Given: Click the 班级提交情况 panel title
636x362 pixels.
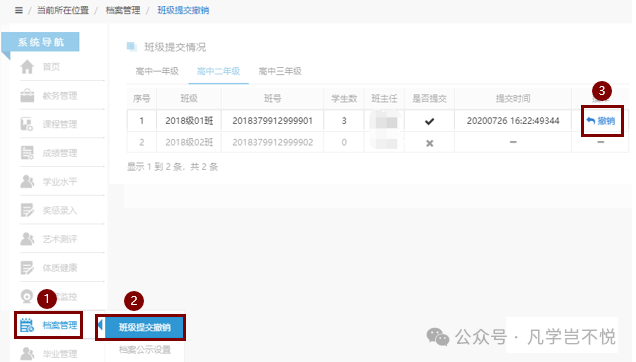Looking at the screenshot, I should [175, 47].
